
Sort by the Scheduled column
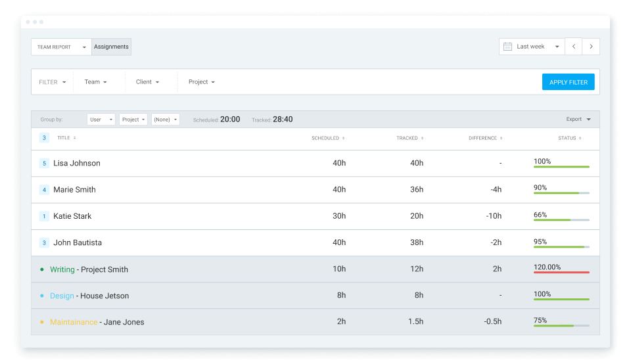pos(328,138)
